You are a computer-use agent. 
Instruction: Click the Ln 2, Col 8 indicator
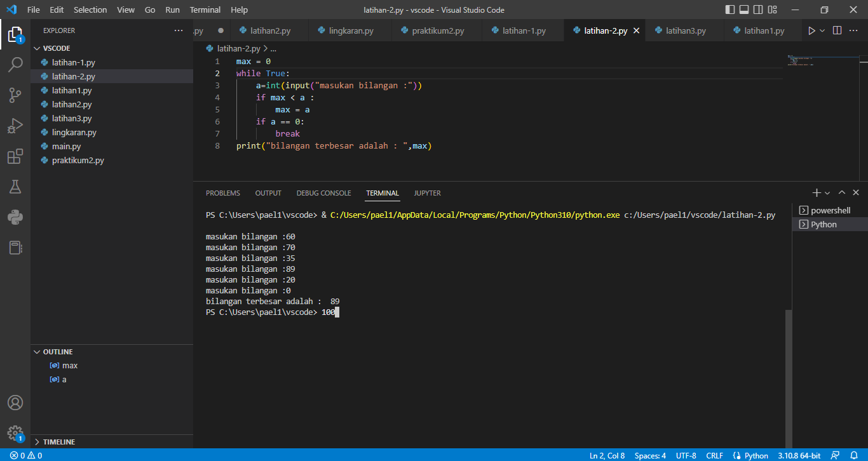(x=607, y=455)
